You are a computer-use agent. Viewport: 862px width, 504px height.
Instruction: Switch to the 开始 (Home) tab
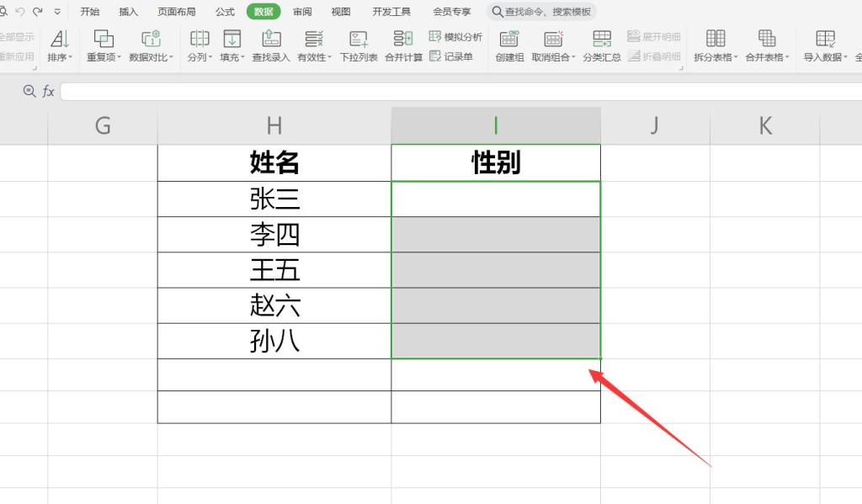89,12
